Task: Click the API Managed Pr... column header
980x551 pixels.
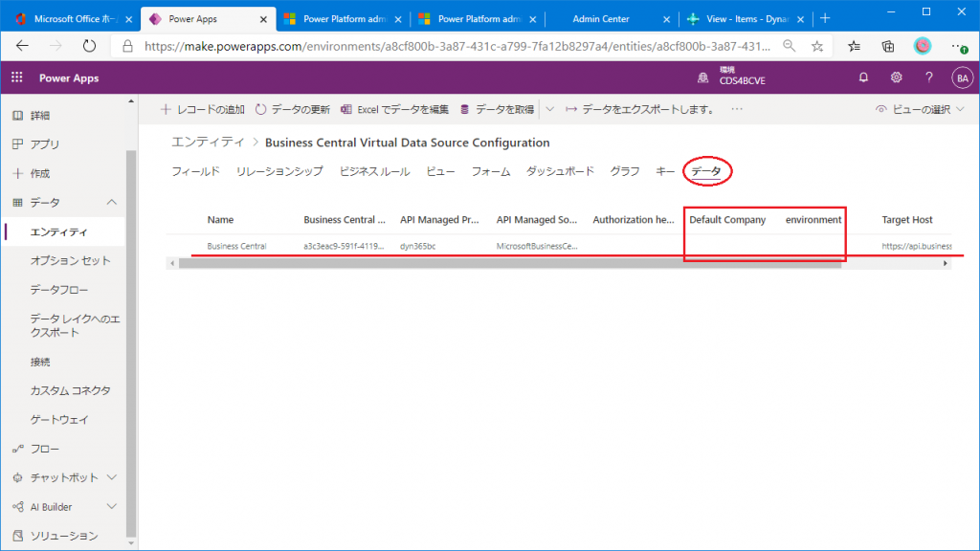Action: point(439,220)
